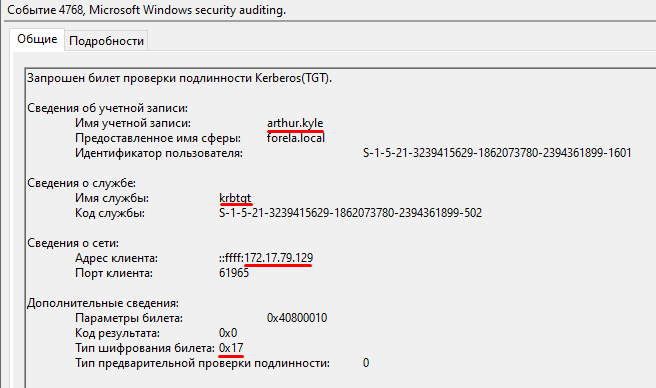The height and width of the screenshot is (388, 656).
Task: Click the user SID ending in 1601
Action: click(x=497, y=153)
